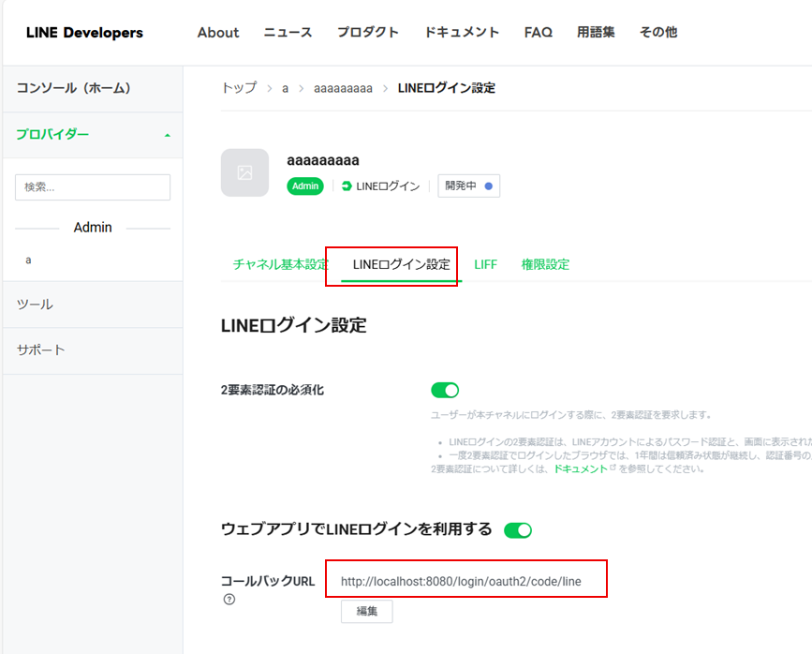Viewport: 812px width, 654px height.
Task: Open the その他 menu item
Action: pyautogui.click(x=658, y=33)
